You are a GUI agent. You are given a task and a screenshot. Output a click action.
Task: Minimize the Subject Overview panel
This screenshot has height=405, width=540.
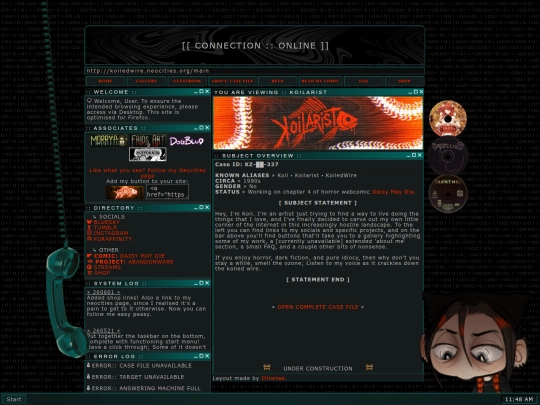coord(408,156)
